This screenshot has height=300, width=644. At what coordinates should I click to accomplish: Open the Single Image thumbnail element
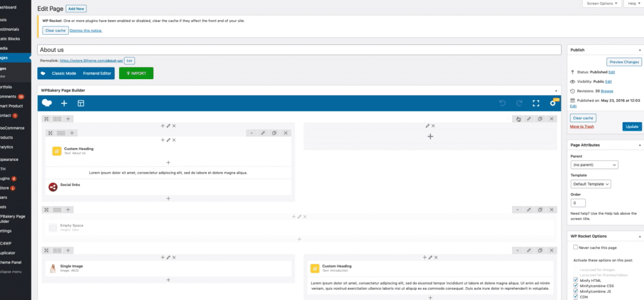click(53, 268)
